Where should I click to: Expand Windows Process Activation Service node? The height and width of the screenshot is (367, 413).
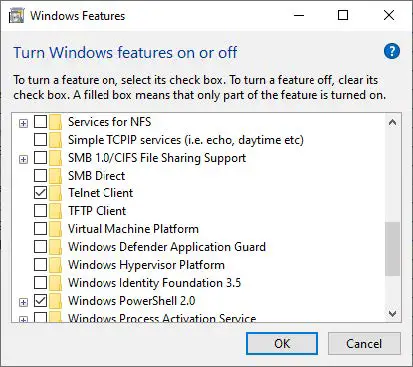tap(23, 320)
